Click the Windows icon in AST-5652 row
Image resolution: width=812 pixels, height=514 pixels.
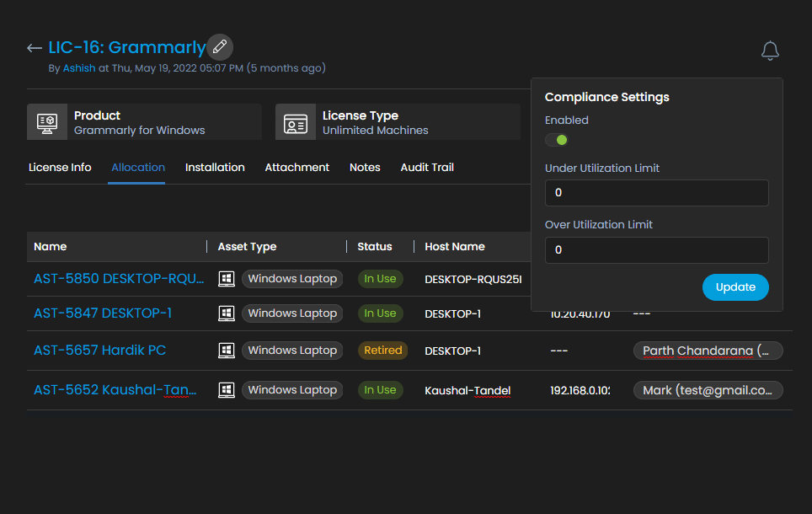click(x=227, y=390)
